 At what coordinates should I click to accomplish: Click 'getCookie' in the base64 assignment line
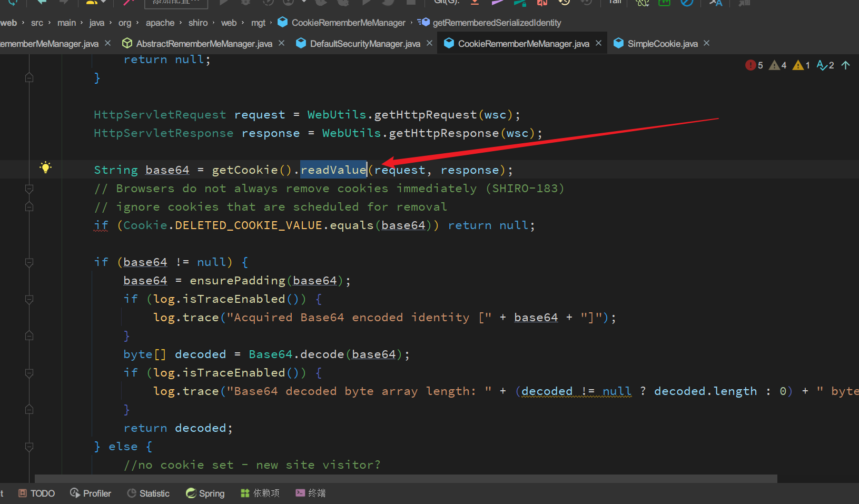[245, 170]
